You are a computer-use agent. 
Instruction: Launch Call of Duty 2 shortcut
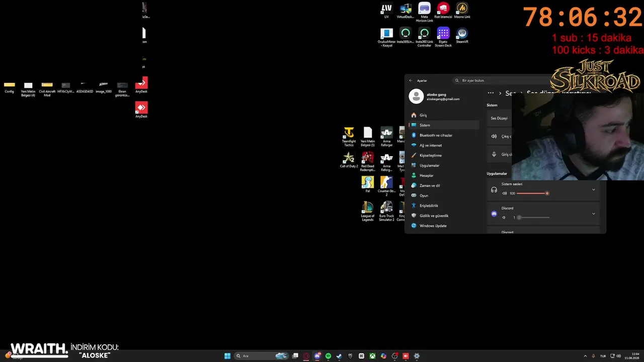click(349, 160)
